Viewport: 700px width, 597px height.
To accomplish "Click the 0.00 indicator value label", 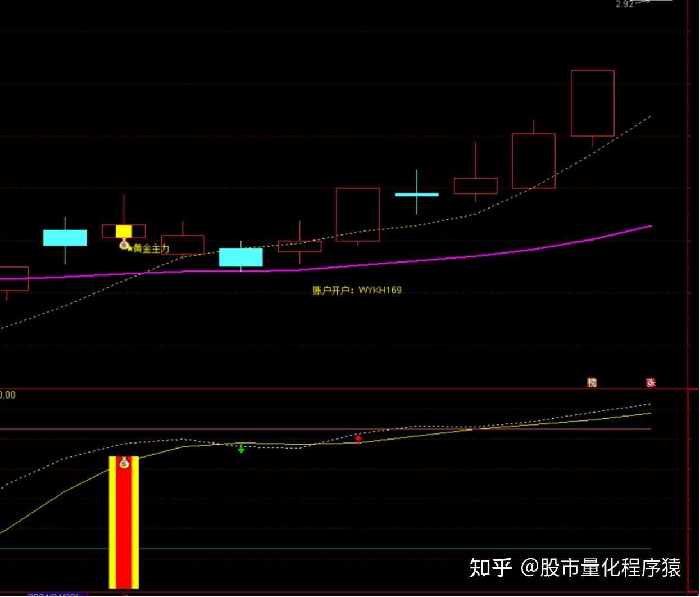I will click(x=7, y=395).
